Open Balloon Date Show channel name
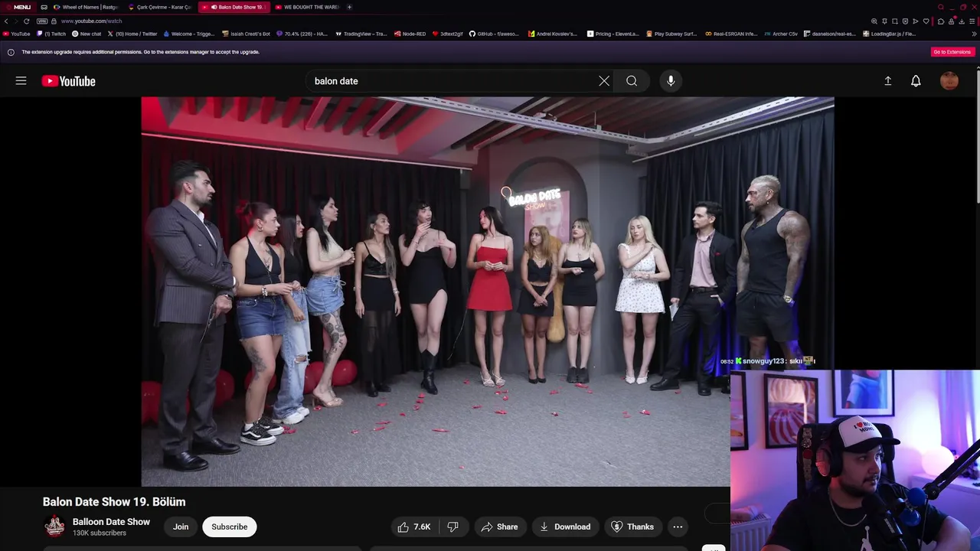The image size is (980, 551). pos(111,522)
